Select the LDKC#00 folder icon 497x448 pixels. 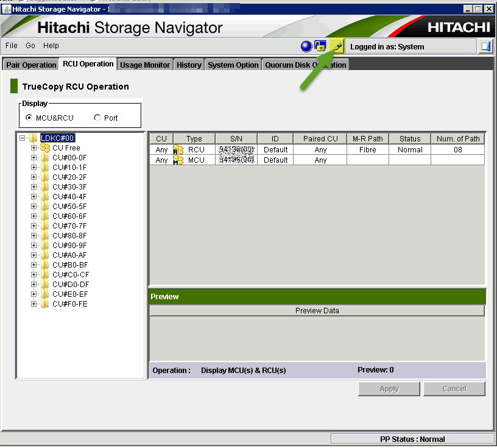(x=33, y=138)
